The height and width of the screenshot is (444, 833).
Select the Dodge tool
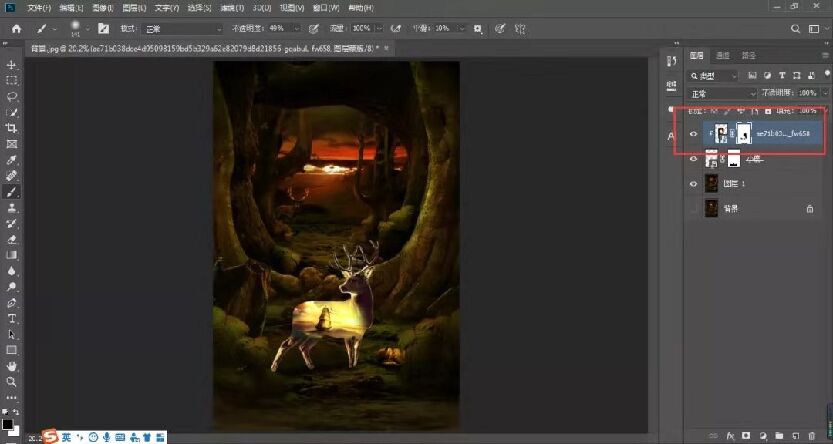[11, 287]
